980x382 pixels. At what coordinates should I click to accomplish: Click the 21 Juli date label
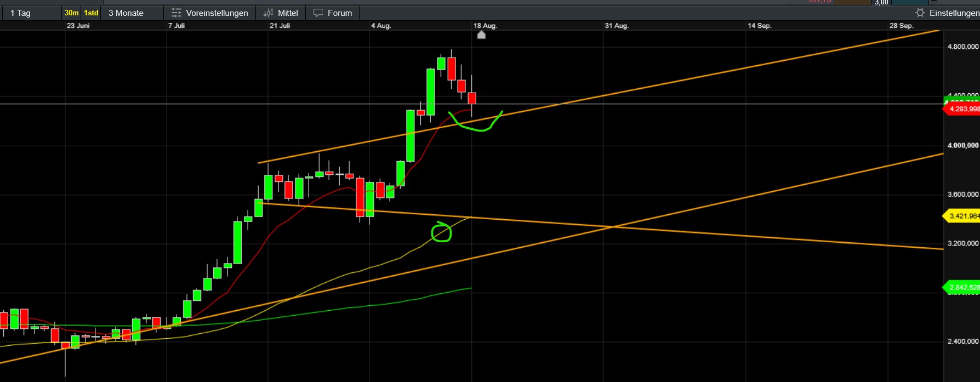pyautogui.click(x=280, y=26)
